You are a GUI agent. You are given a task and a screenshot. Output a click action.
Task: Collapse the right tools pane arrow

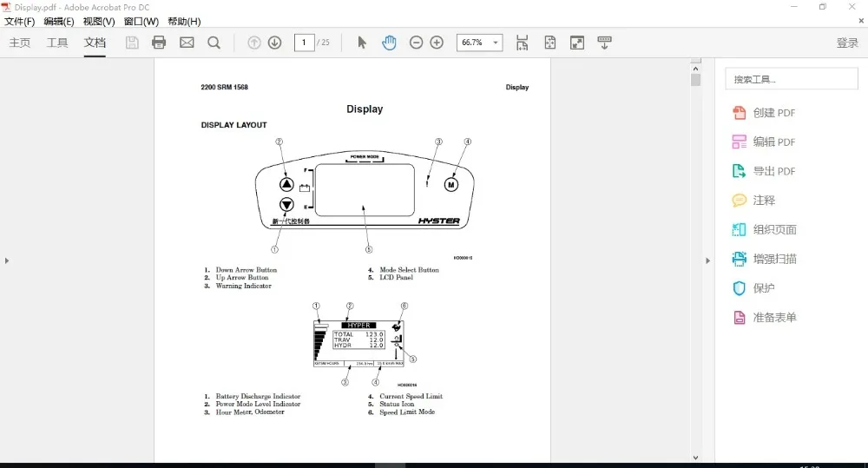coord(707,260)
